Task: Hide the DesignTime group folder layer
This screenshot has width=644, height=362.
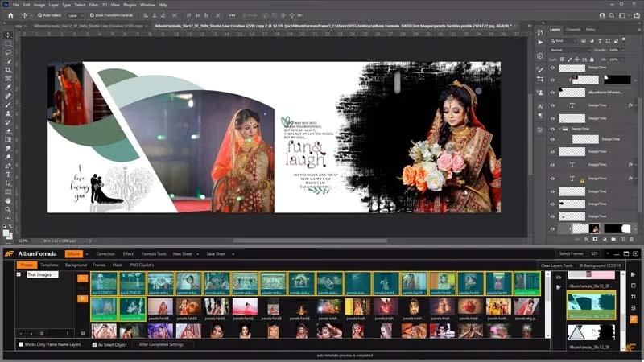Action: pyautogui.click(x=552, y=129)
